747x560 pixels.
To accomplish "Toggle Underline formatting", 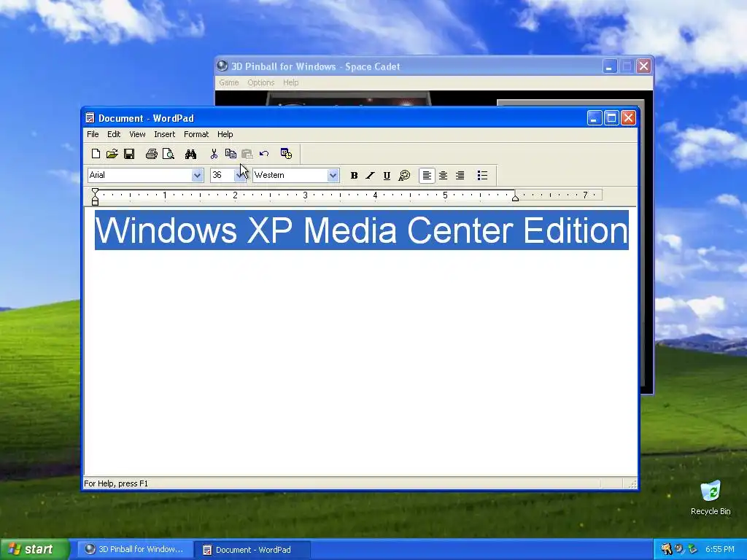I will coord(387,176).
